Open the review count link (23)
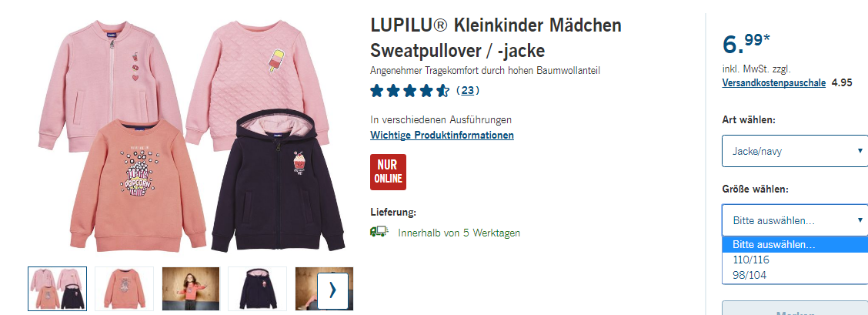 [468, 90]
